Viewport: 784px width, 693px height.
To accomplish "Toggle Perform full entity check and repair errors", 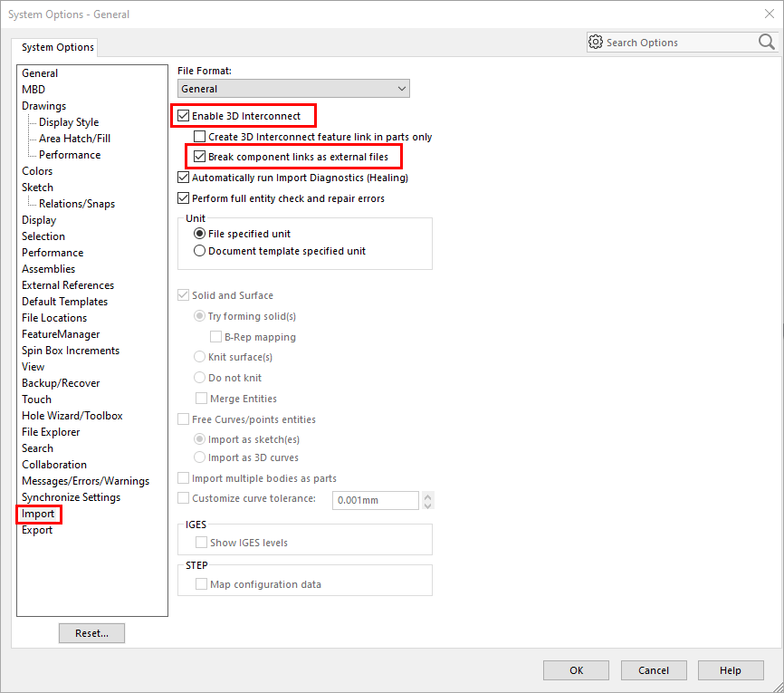I will [x=184, y=198].
